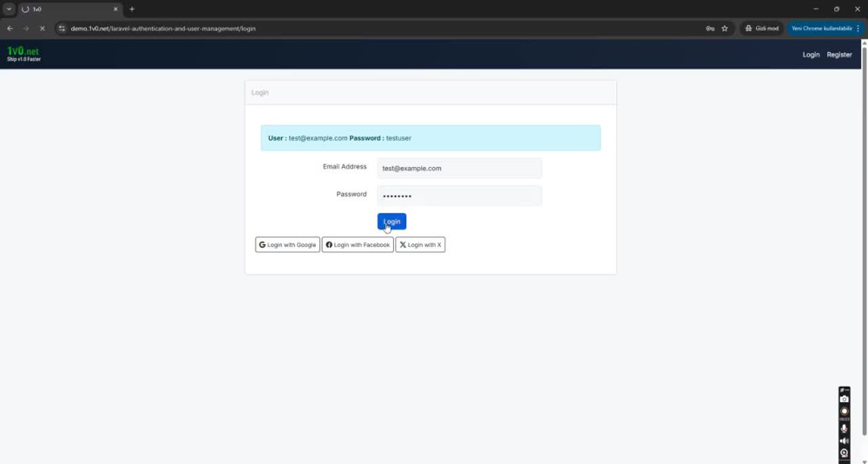Open the tab search dropdown arrow
868x464 pixels.
tap(9, 9)
